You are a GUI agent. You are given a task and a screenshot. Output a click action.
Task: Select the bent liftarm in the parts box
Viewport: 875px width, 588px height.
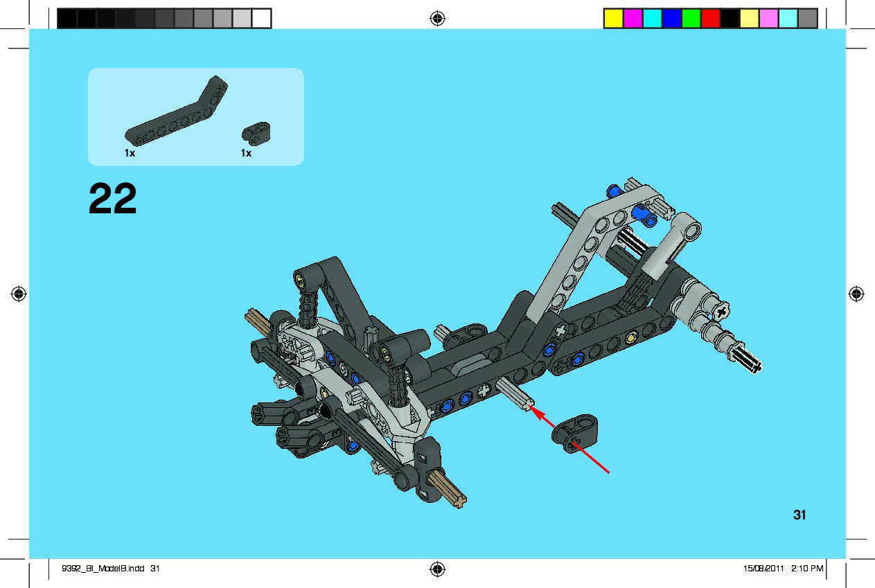point(178,114)
